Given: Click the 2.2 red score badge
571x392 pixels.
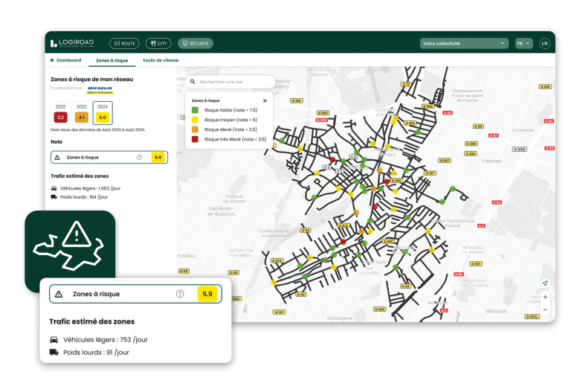Looking at the screenshot, I should [x=60, y=118].
